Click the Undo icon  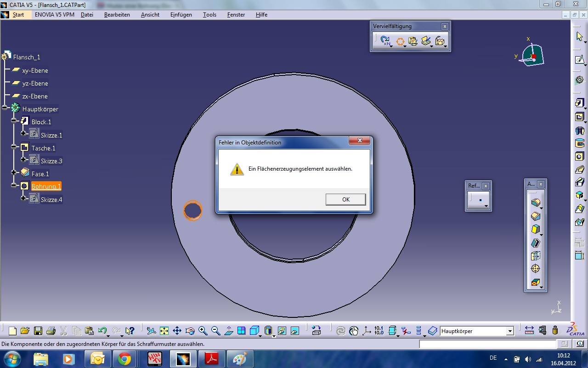pos(102,331)
